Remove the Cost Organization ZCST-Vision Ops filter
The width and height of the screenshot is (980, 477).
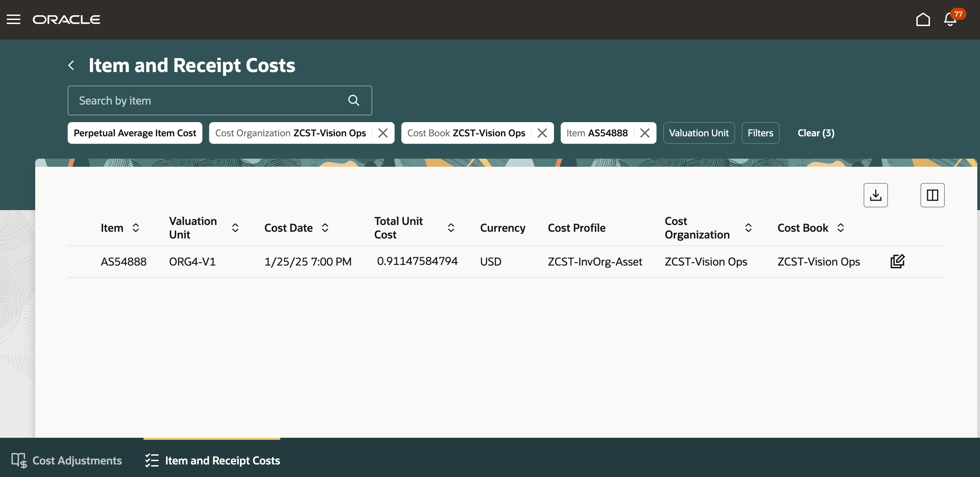[x=383, y=133]
